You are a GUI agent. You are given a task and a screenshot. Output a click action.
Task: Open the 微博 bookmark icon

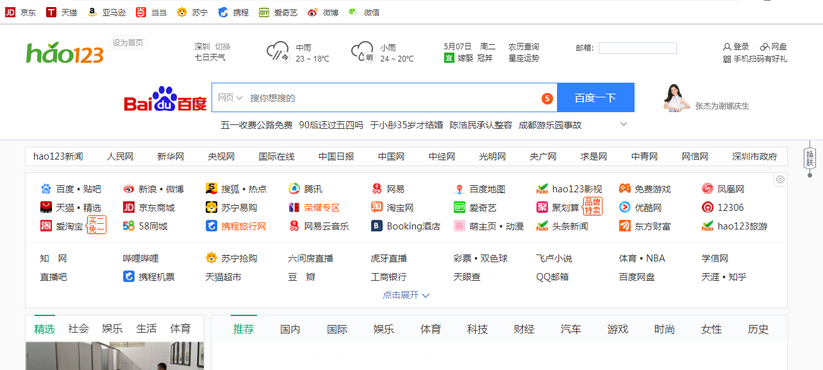click(313, 12)
